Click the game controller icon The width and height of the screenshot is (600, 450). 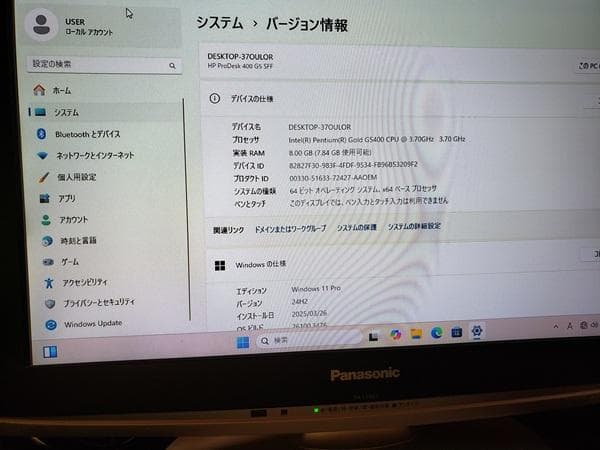point(48,262)
